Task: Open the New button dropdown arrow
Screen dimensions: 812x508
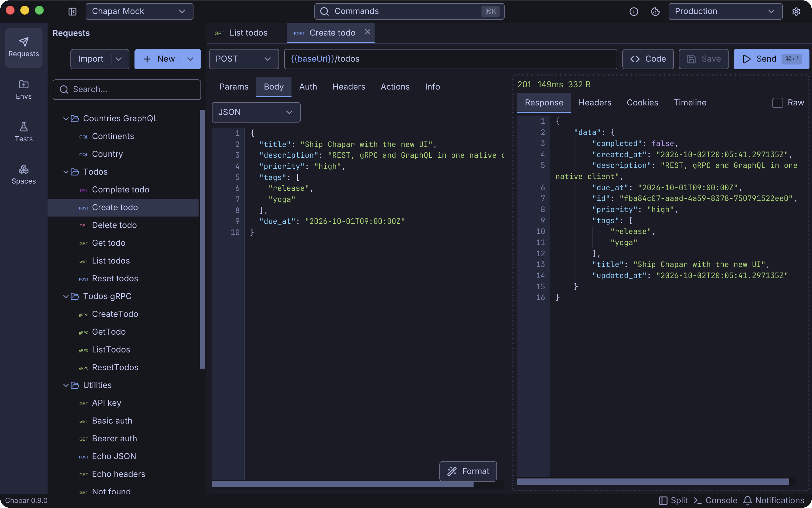Action: 191,59
